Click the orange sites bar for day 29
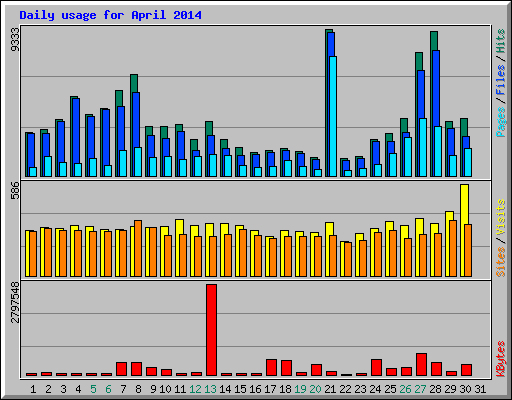Image resolution: width=512 pixels, height=400 pixels. (453, 248)
